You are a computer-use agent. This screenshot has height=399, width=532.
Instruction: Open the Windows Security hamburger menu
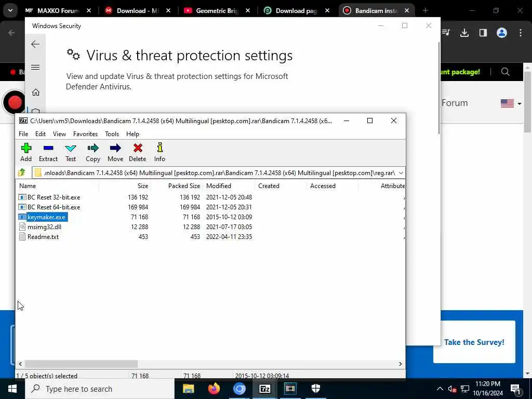[35, 67]
